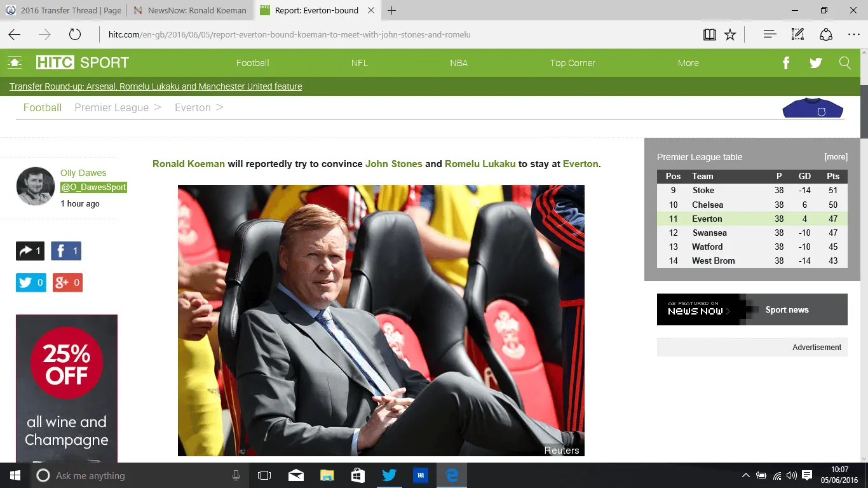Switch to NewsNow: Ronald Koeman tab
The height and width of the screenshot is (488, 868).
(190, 10)
